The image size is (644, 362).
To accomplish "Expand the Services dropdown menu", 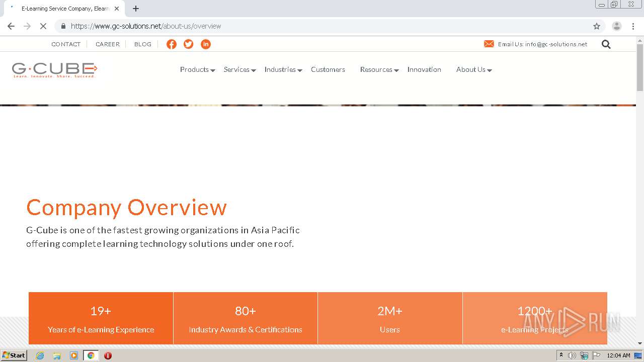I will [x=240, y=70].
